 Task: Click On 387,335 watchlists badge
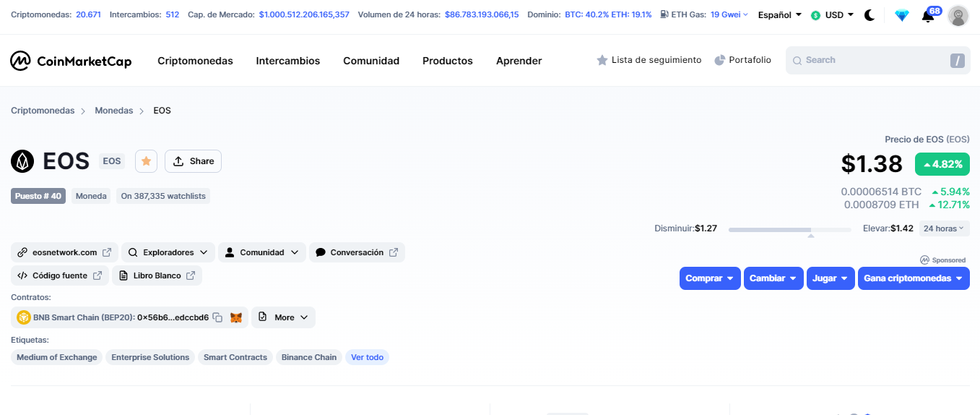[163, 196]
